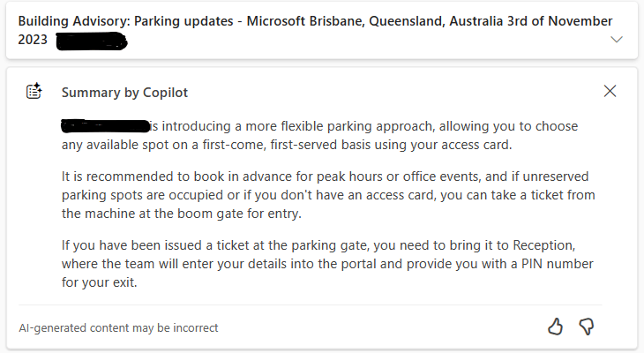The width and height of the screenshot is (644, 353).
Task: Click the paragraph about bringing ticket to Reception
Action: click(327, 263)
